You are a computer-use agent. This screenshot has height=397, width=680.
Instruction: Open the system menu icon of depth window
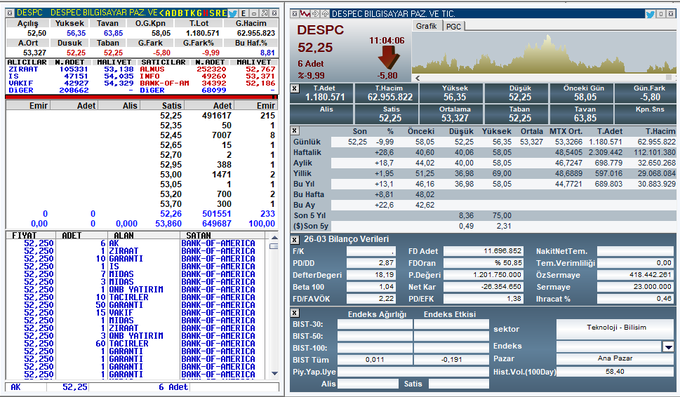tap(10, 13)
